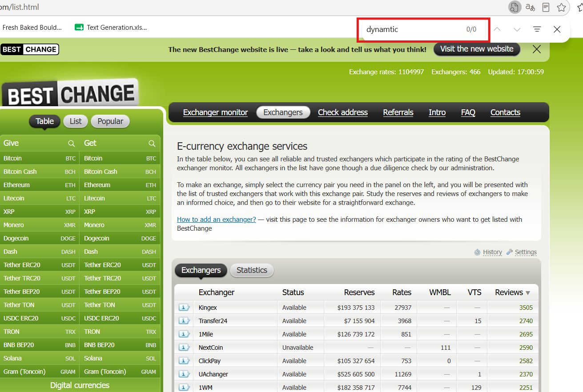
Task: Sort table by Rates column header
Action: click(x=402, y=292)
